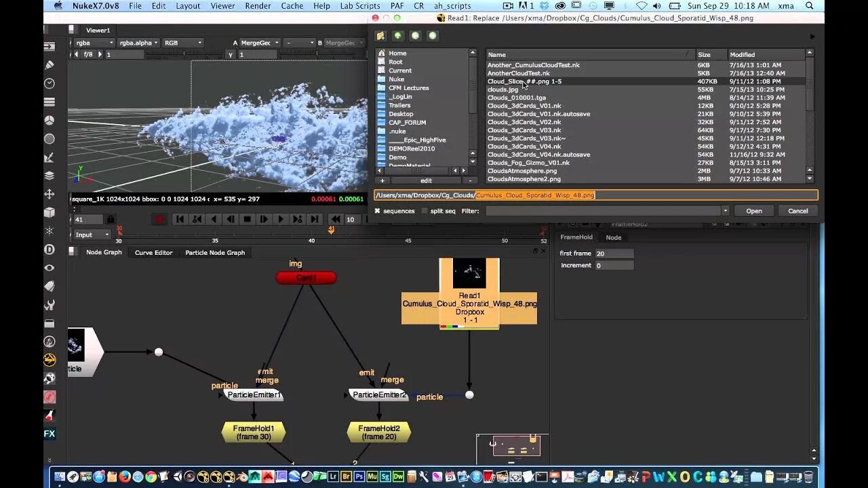Screen dimensions: 868x488
Task: Open the Particles nodes menu
Action: [50, 230]
